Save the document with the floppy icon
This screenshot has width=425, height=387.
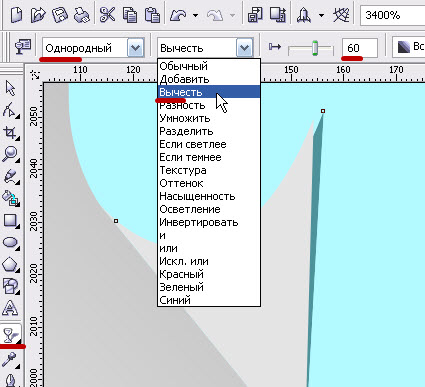[x=60, y=15]
